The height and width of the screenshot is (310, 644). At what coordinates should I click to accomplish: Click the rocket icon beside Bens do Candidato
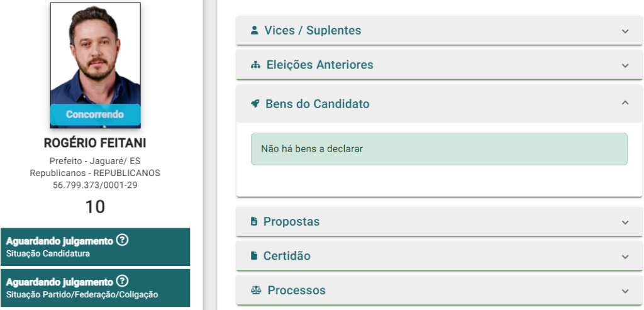click(x=255, y=104)
